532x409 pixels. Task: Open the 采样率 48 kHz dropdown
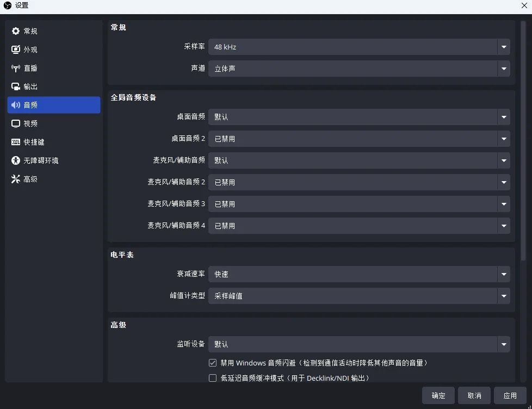coord(359,47)
